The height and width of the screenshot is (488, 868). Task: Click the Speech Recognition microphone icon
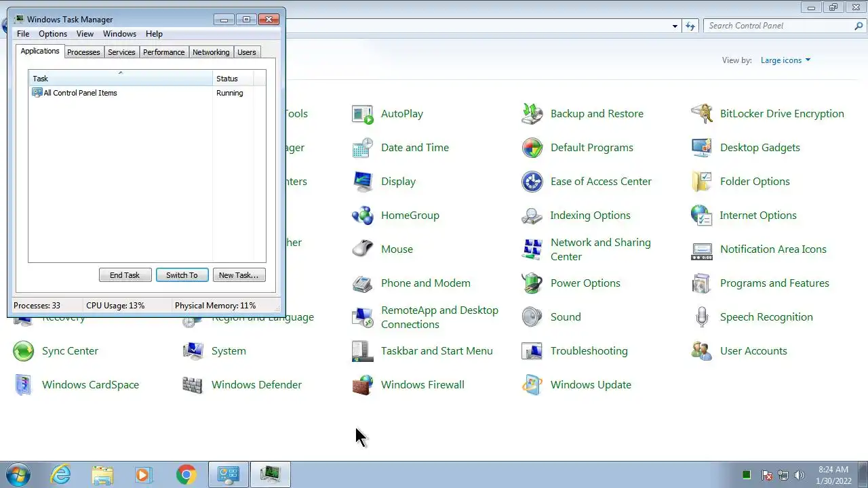(x=701, y=317)
